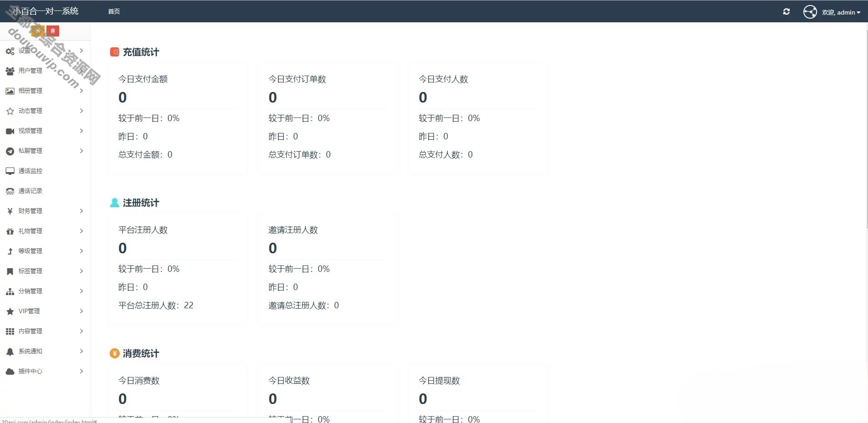This screenshot has height=423, width=868.
Task: Click the users group icon for 用户管理
Action: tap(10, 71)
